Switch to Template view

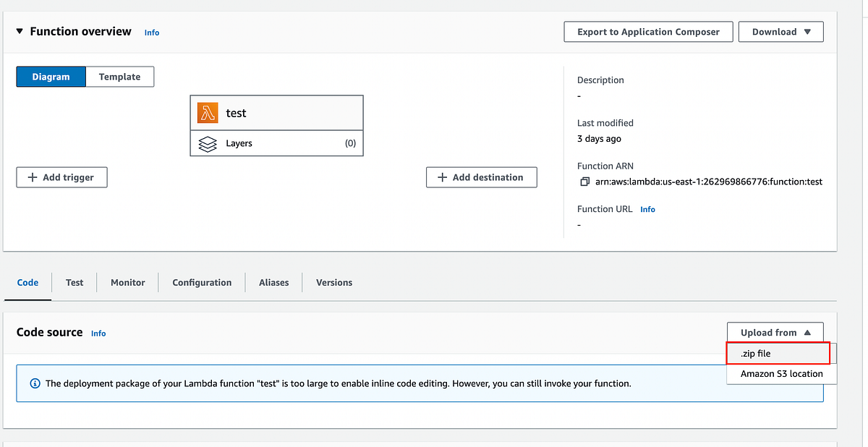pyautogui.click(x=119, y=76)
